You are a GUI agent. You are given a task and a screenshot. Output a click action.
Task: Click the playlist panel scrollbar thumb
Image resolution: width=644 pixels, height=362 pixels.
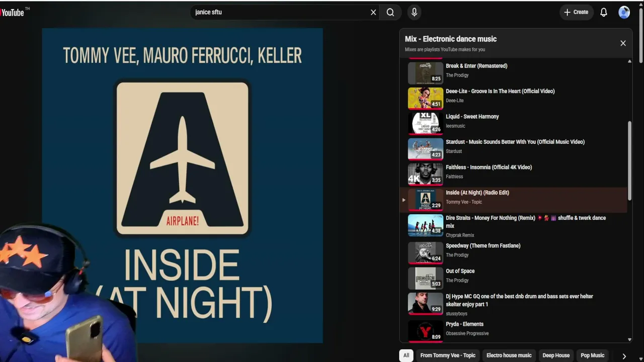tap(629, 161)
